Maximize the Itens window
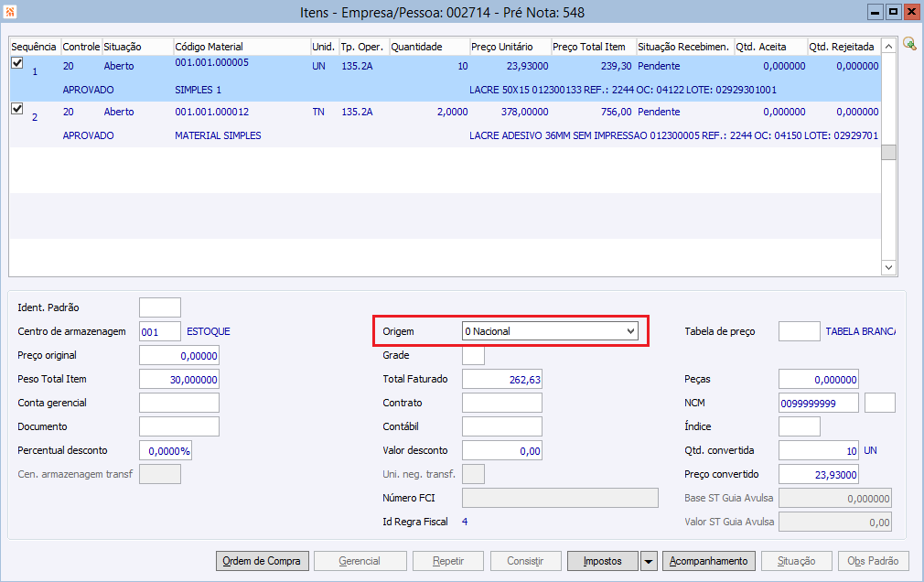 pos(893,12)
